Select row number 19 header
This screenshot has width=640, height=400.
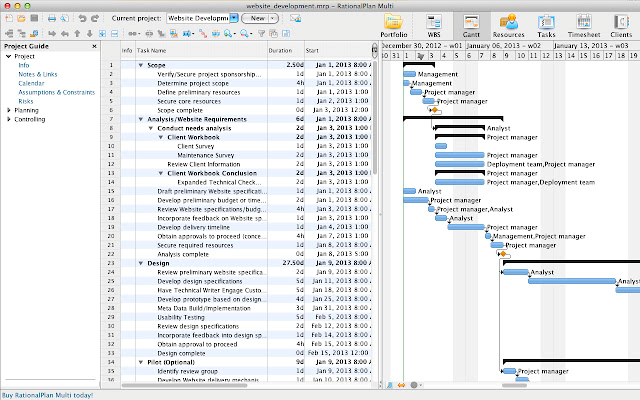point(111,227)
